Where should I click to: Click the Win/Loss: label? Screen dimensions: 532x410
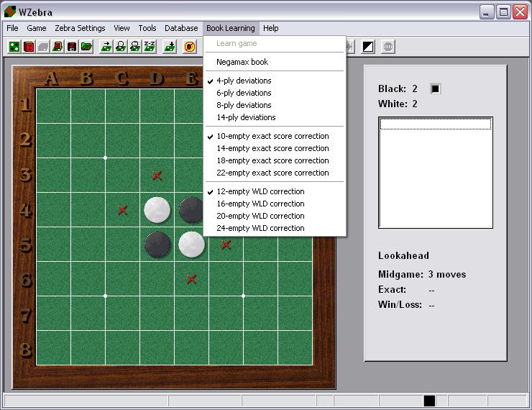coord(400,304)
